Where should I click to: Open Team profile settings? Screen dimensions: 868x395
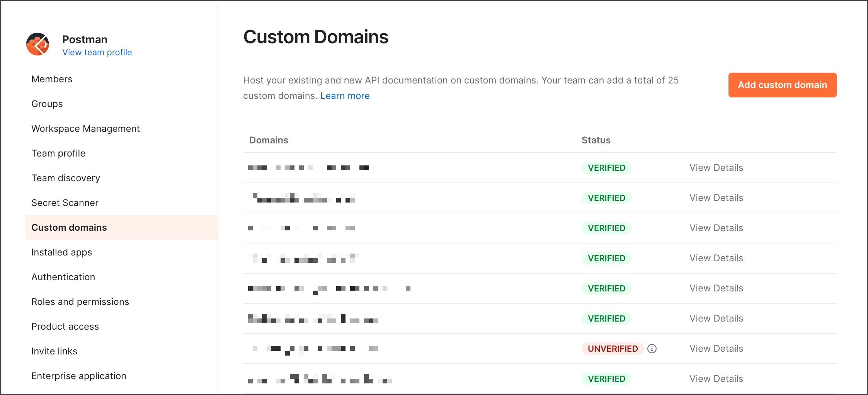(x=58, y=153)
